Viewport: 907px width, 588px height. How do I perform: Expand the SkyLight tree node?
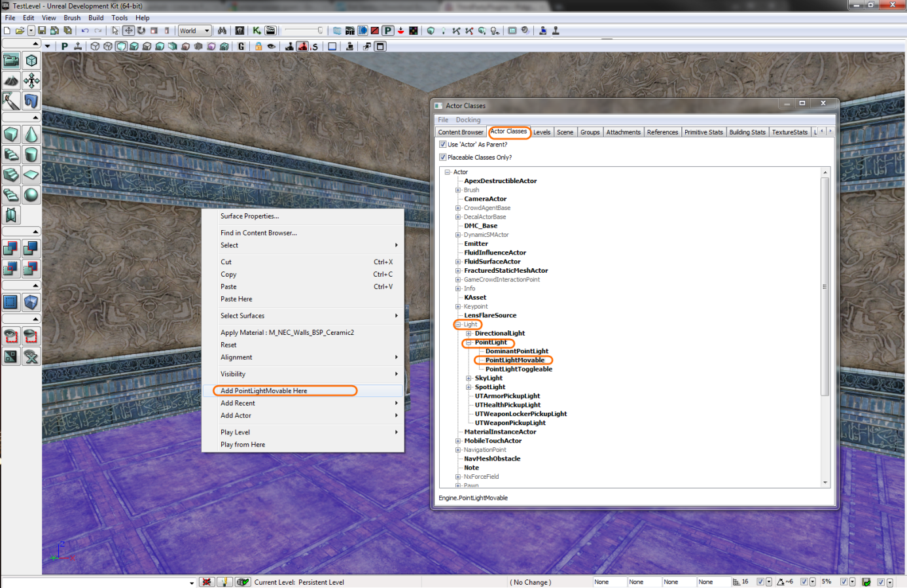[x=469, y=378]
